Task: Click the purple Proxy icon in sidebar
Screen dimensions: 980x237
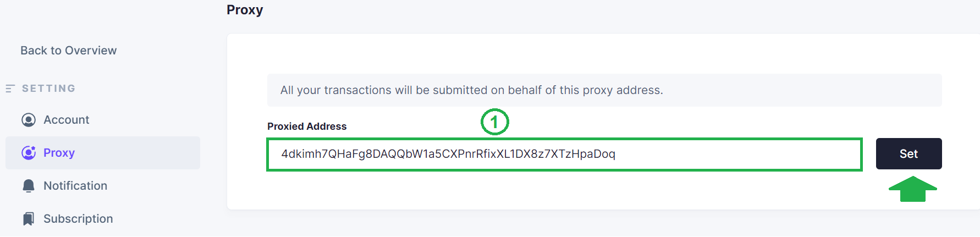Action: (x=29, y=153)
